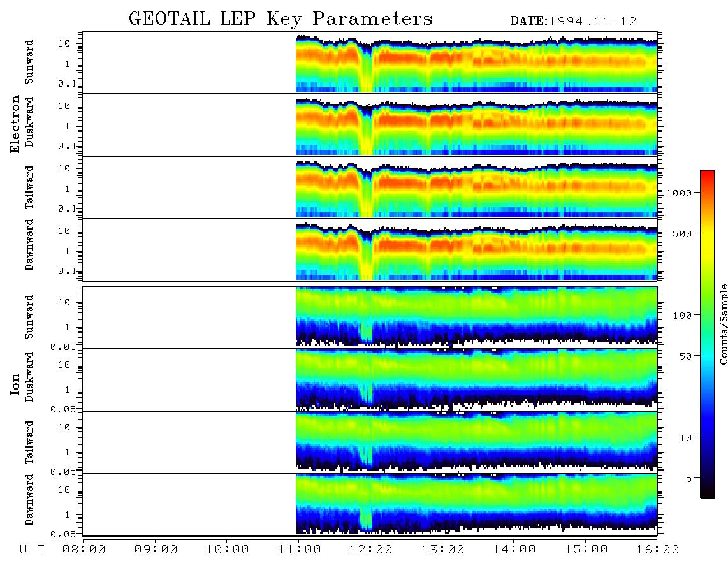The image size is (728, 561).
Task: Select the Electron Dawnward spectrogram panel
Action: tap(370, 249)
